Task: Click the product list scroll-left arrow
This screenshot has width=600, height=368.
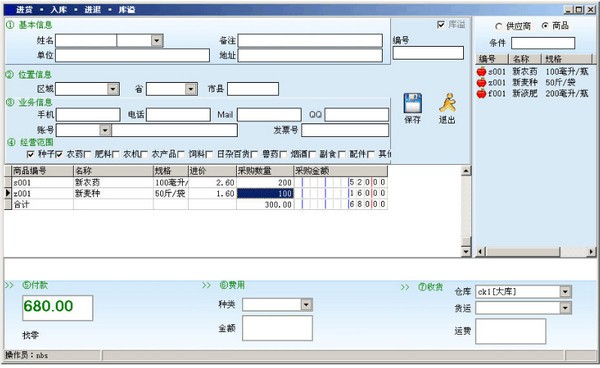Action: (x=481, y=251)
